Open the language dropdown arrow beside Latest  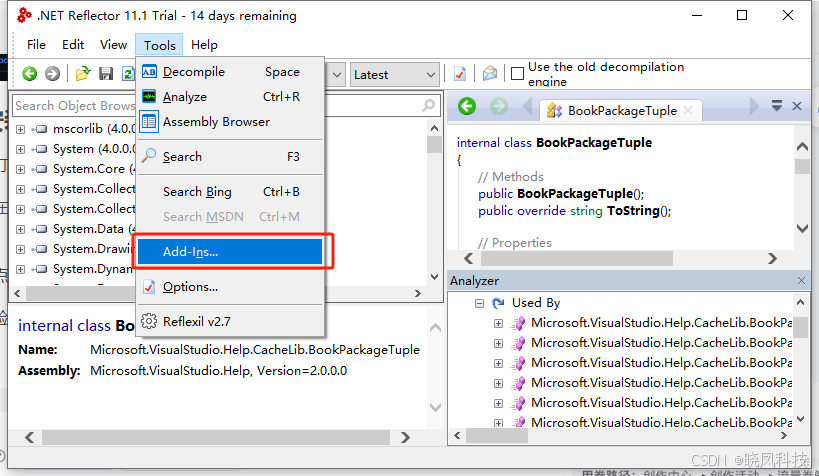click(337, 75)
